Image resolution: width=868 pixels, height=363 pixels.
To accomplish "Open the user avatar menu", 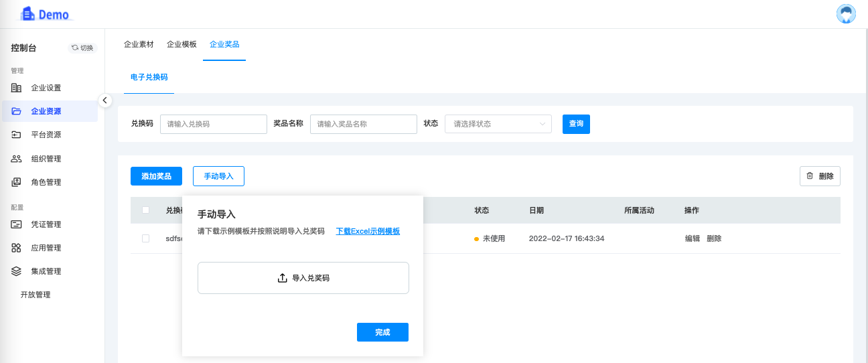I will pyautogui.click(x=847, y=14).
